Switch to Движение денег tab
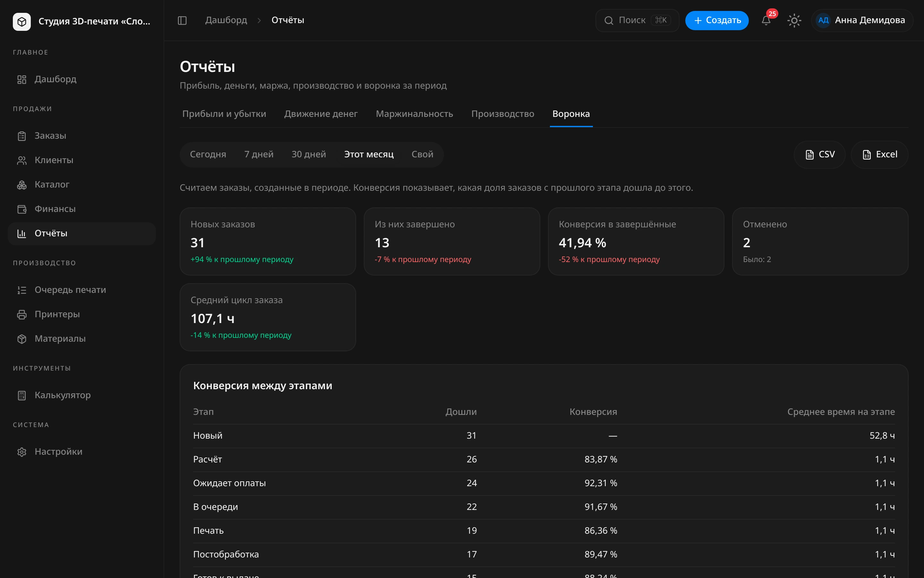The width and height of the screenshot is (924, 578). 321,114
